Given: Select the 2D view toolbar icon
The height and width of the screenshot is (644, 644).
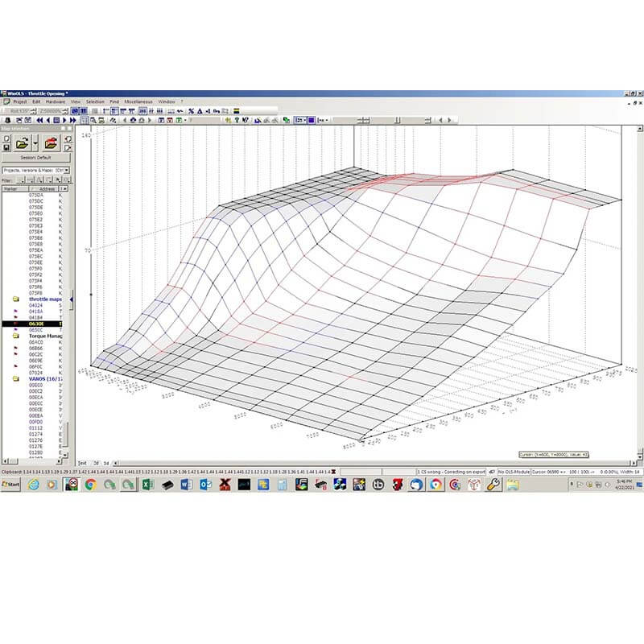Looking at the screenshot, I should 74,109.
